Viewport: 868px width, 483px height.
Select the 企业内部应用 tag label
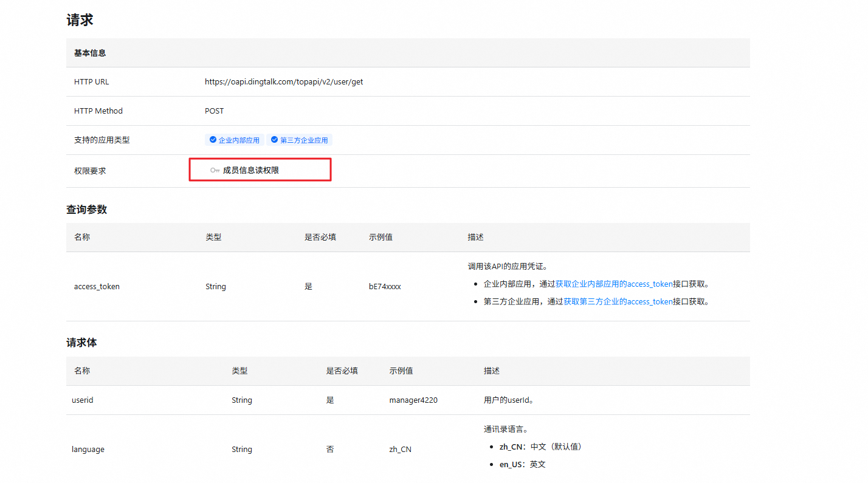(239, 140)
